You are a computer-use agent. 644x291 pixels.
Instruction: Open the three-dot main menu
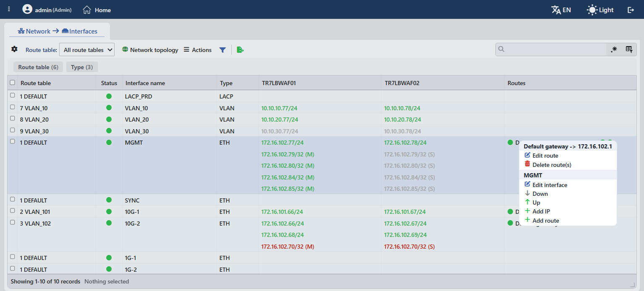click(9, 9)
